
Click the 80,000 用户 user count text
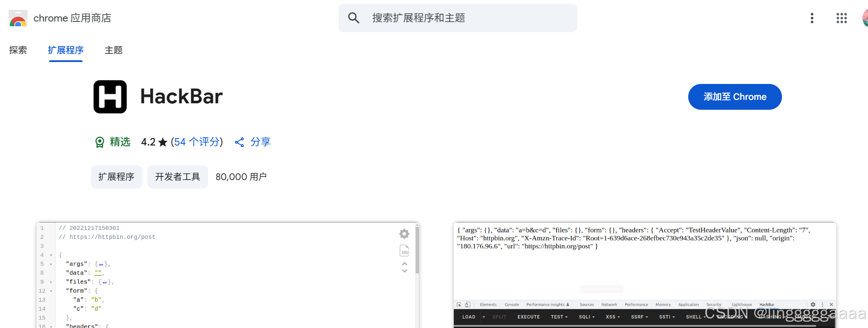(241, 177)
